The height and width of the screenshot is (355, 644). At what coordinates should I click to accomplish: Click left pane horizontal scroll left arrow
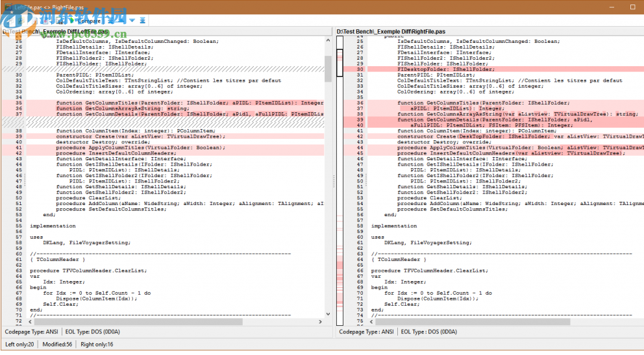tap(30, 322)
